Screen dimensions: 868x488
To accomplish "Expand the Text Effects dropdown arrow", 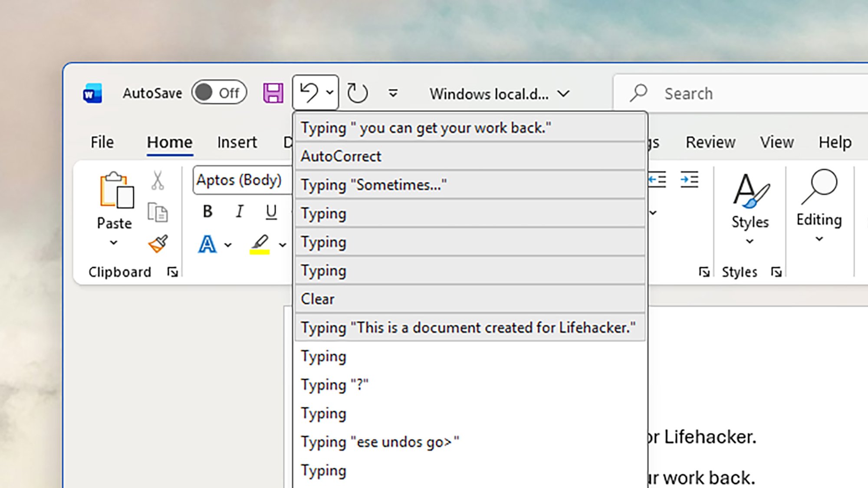I will coord(228,245).
